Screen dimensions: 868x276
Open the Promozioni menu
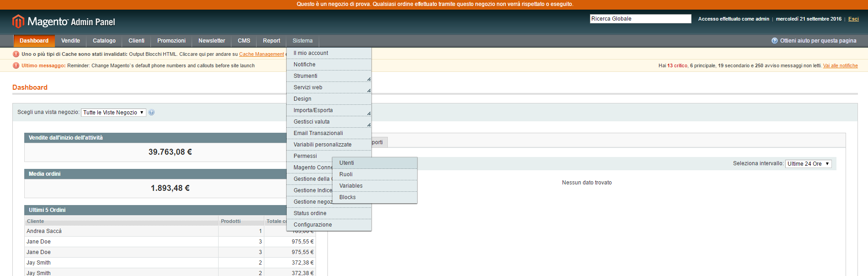(x=171, y=41)
